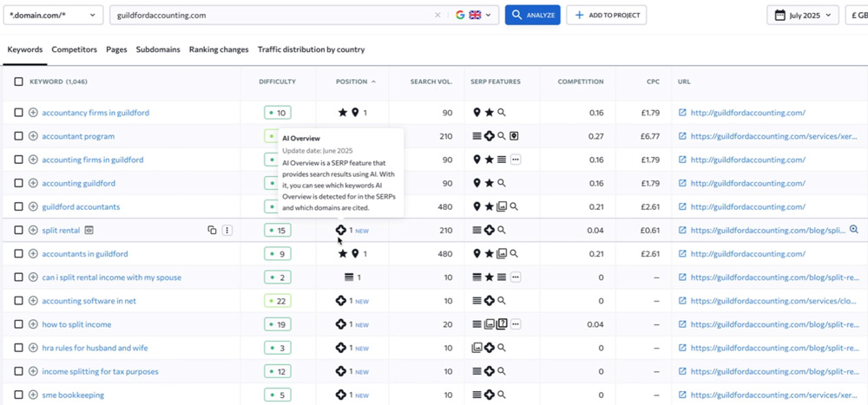The height and width of the screenshot is (405, 868).
Task: Click the magnifier icon after the split rental URL
Action: pyautogui.click(x=853, y=229)
